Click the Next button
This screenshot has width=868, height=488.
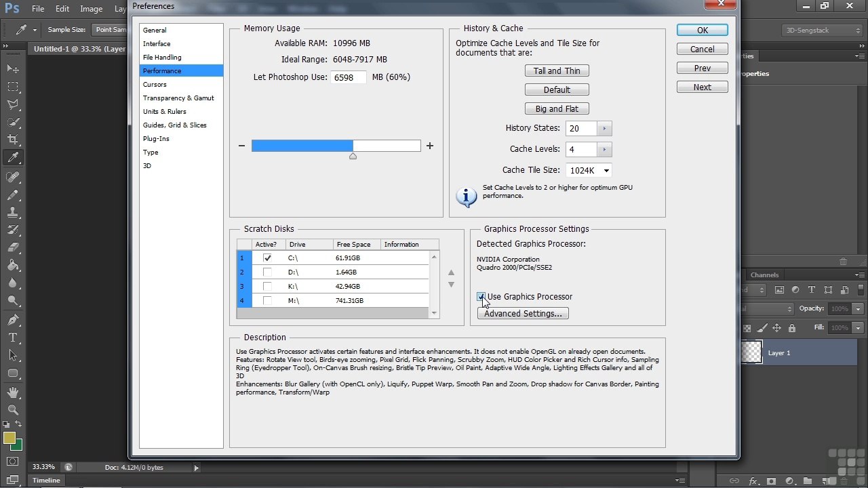click(703, 87)
